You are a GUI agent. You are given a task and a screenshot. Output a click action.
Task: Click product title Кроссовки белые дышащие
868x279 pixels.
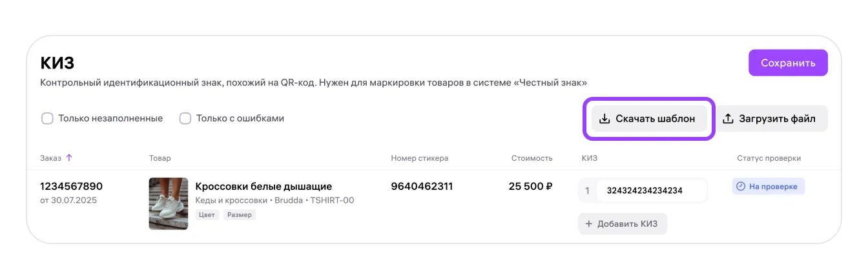pyautogui.click(x=263, y=187)
